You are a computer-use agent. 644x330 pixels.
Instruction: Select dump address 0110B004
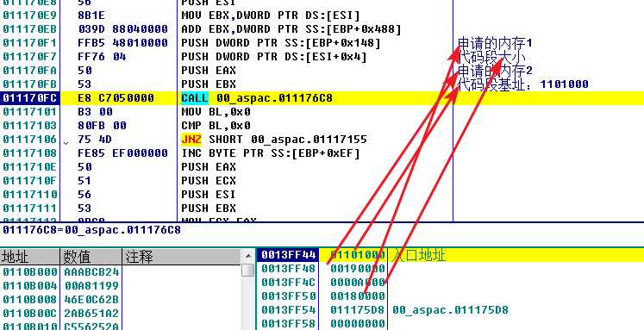click(x=29, y=286)
